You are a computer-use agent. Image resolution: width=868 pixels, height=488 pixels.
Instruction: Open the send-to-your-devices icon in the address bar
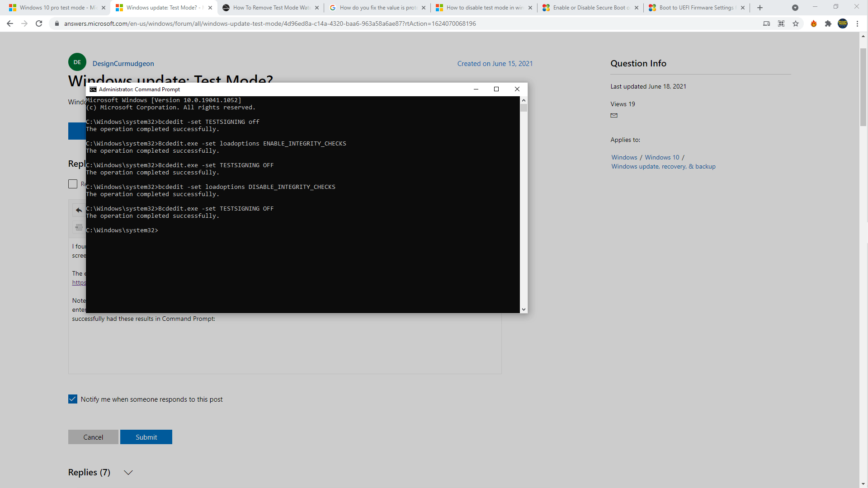(766, 23)
